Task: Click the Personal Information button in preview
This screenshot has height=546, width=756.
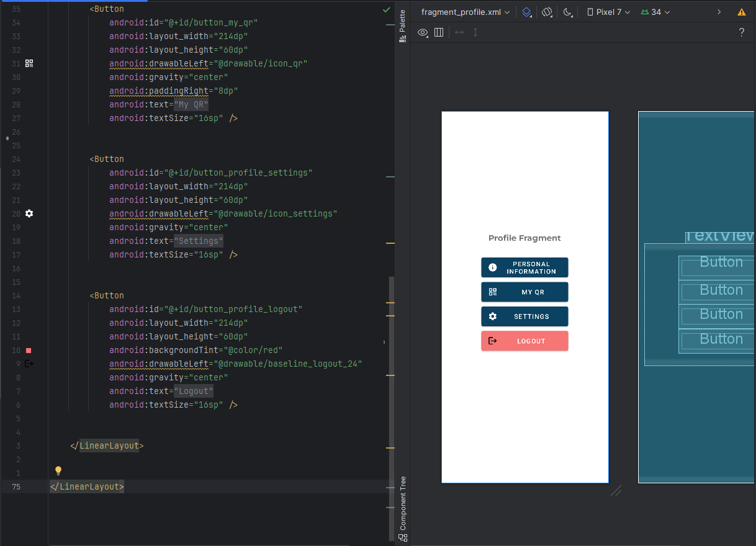Action: point(524,267)
